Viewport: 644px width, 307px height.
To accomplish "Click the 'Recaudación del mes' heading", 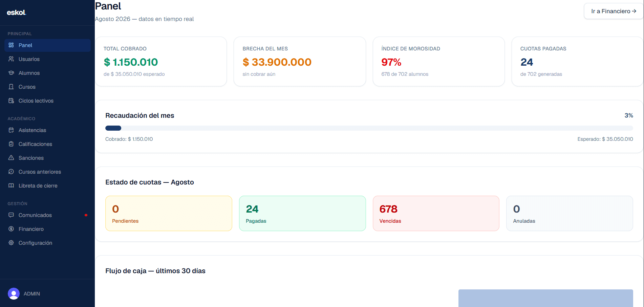I will point(140,115).
